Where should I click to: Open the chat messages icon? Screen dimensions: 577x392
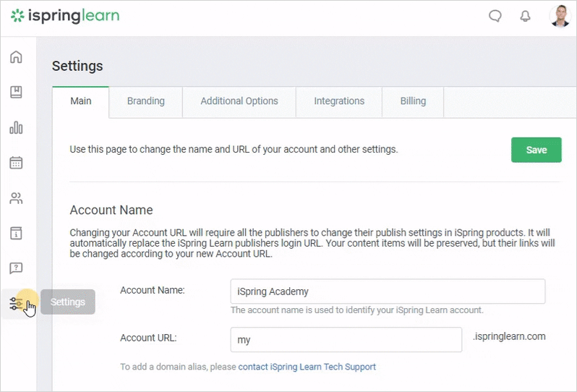tap(495, 16)
